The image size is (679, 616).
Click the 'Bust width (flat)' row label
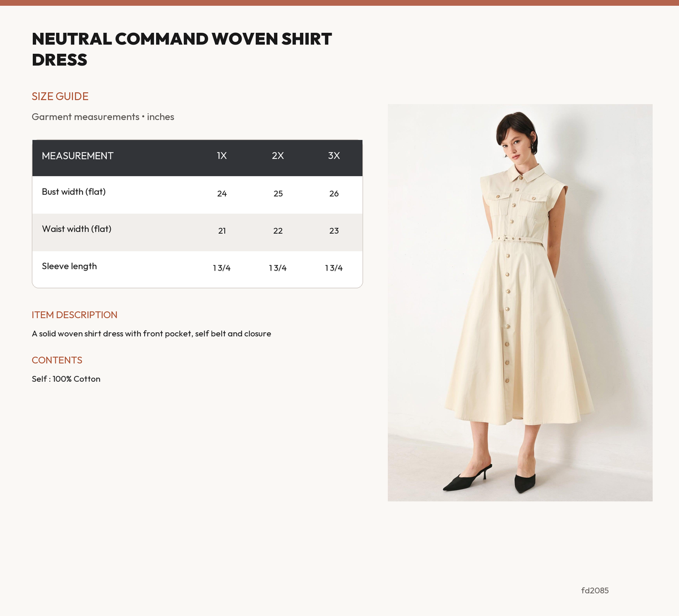(x=74, y=192)
